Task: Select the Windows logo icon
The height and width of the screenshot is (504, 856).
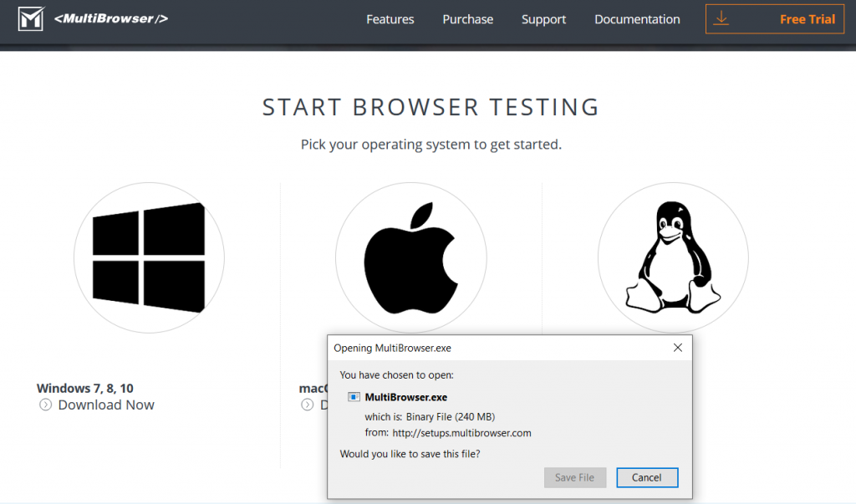Action: [x=149, y=257]
